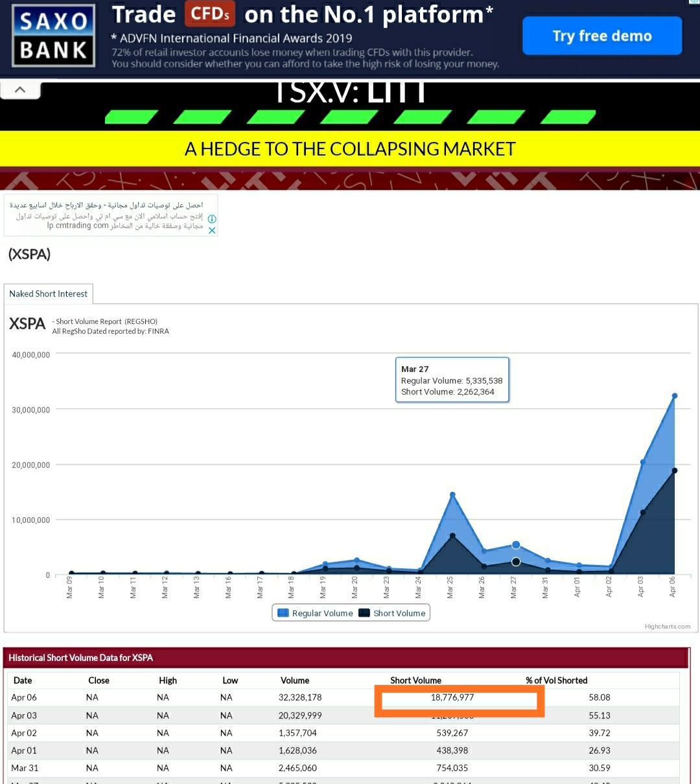Click the XSPA ticker label above the chart
This screenshot has width=700, height=784.
[x=27, y=323]
